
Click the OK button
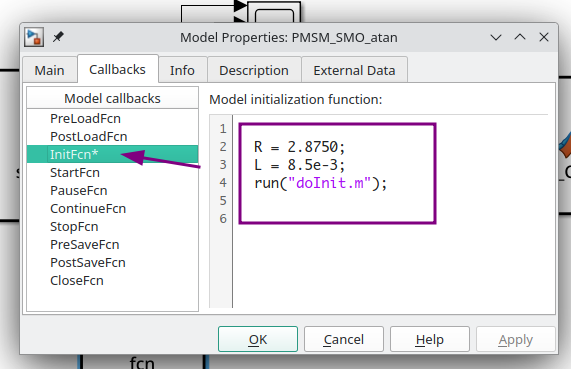(x=258, y=339)
